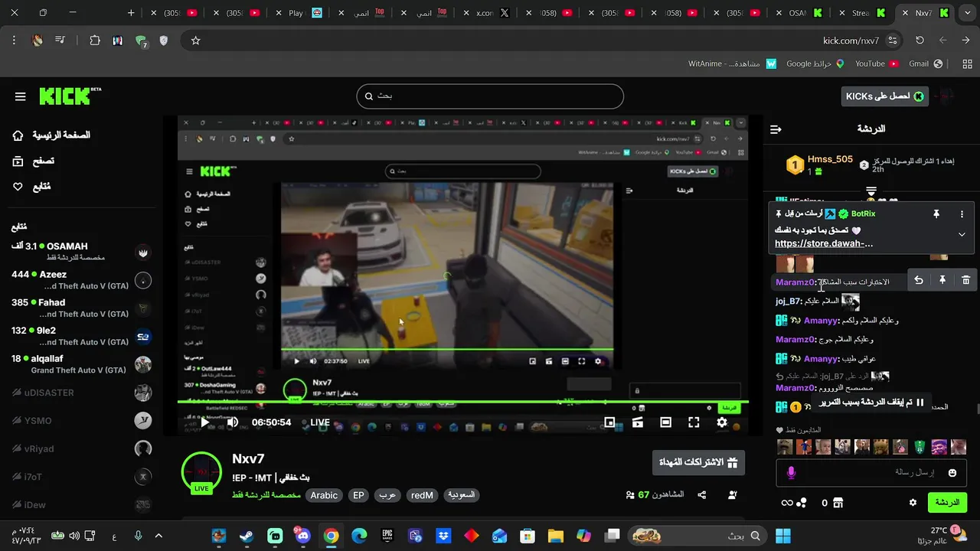
Task: Open OSAMAH channel in following list
Action: click(80, 252)
